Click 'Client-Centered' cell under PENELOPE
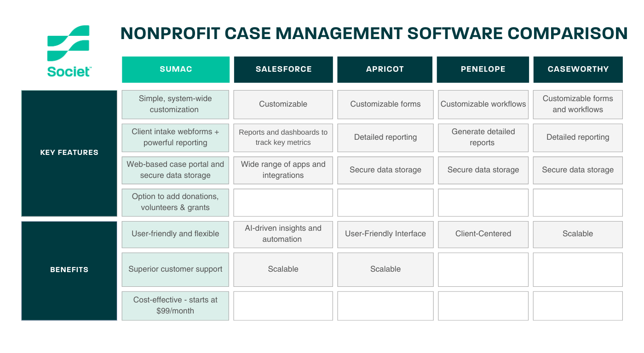The image size is (644, 353). (x=483, y=234)
